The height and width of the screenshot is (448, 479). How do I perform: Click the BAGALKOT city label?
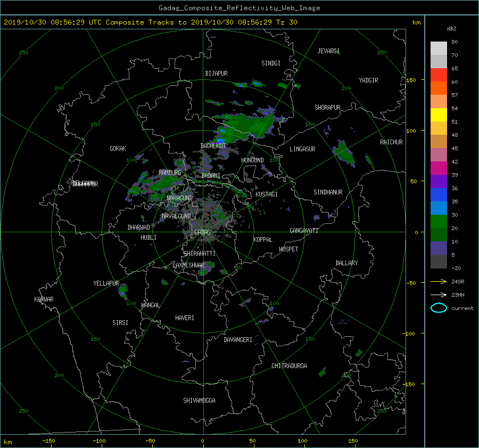click(213, 146)
